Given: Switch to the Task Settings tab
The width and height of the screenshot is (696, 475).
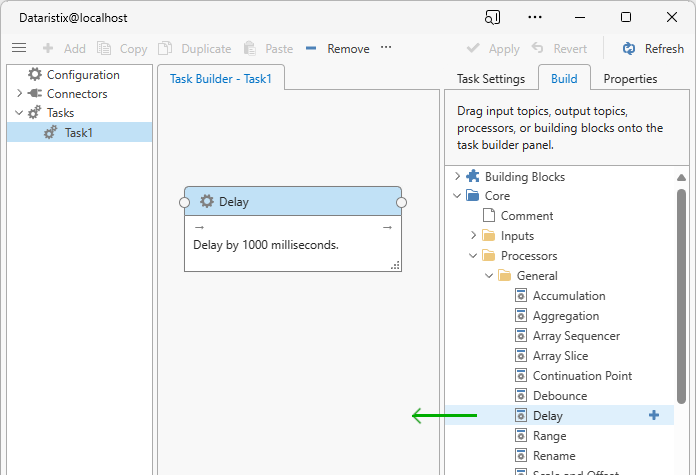Looking at the screenshot, I should [x=490, y=79].
